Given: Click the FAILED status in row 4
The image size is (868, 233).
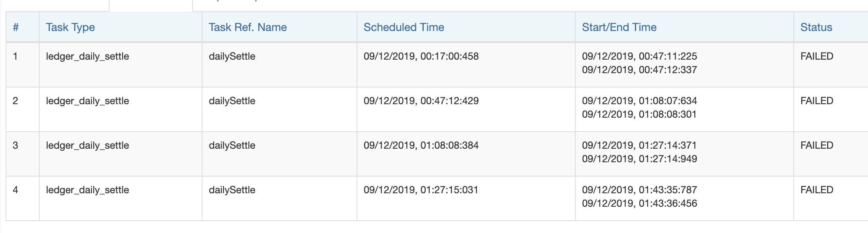Looking at the screenshot, I should tap(817, 190).
